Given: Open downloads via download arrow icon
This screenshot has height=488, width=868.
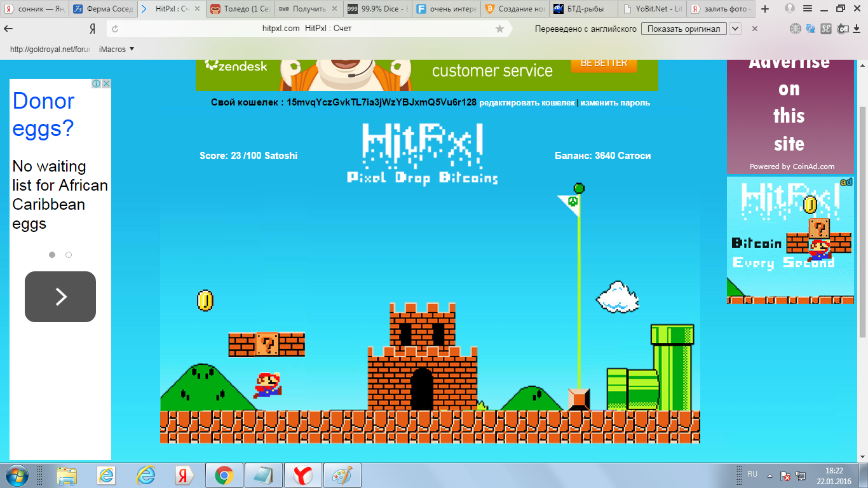Looking at the screenshot, I should (857, 29).
